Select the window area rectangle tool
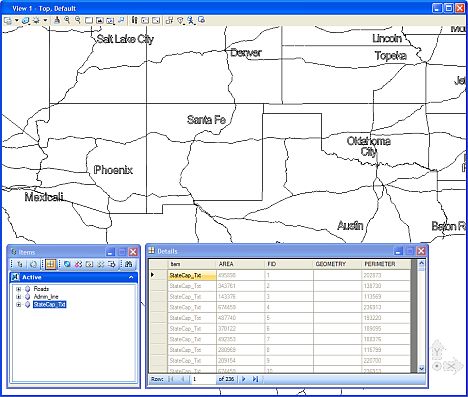 (x=89, y=20)
